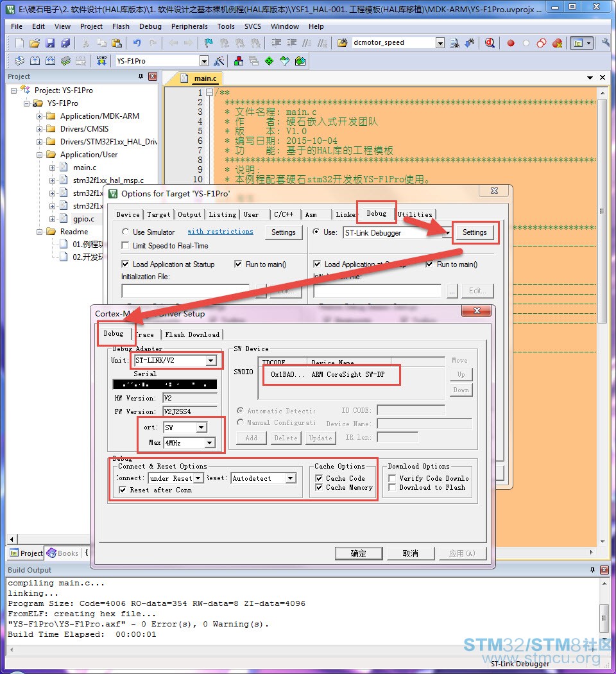Switch to the C/C++ options tab
This screenshot has height=674, width=616.
[284, 214]
